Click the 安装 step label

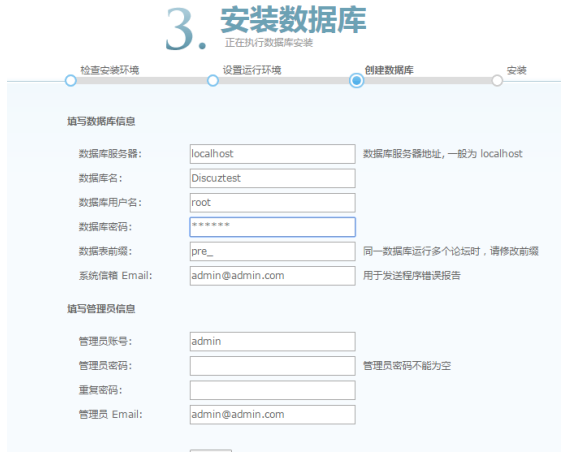click(x=517, y=70)
